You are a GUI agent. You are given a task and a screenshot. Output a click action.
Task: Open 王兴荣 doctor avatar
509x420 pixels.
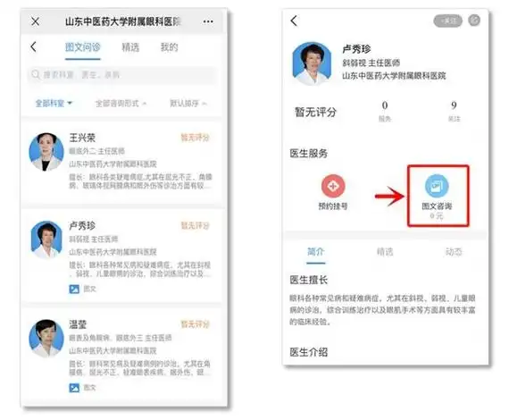46,151
